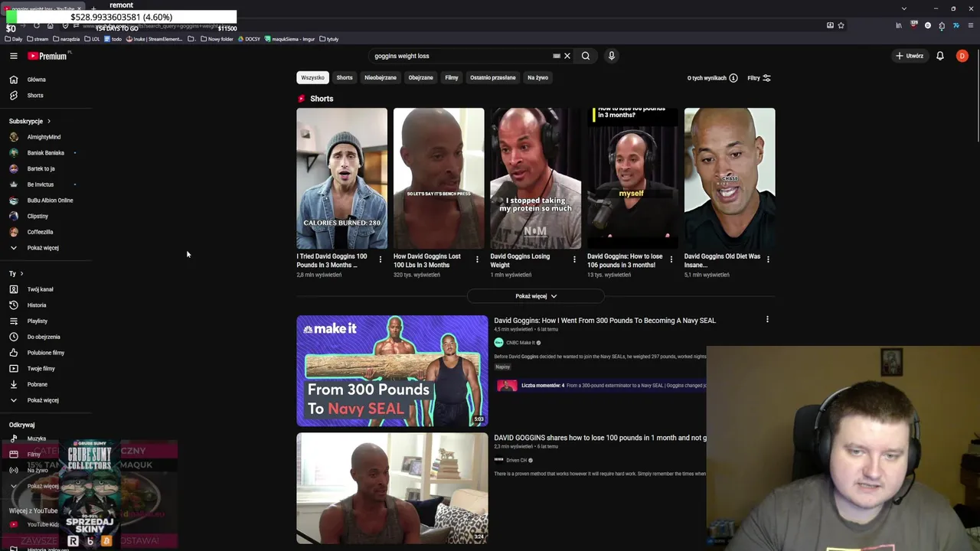The image size is (980, 551).
Task: Bookmark the page with the star icon
Action: (841, 25)
